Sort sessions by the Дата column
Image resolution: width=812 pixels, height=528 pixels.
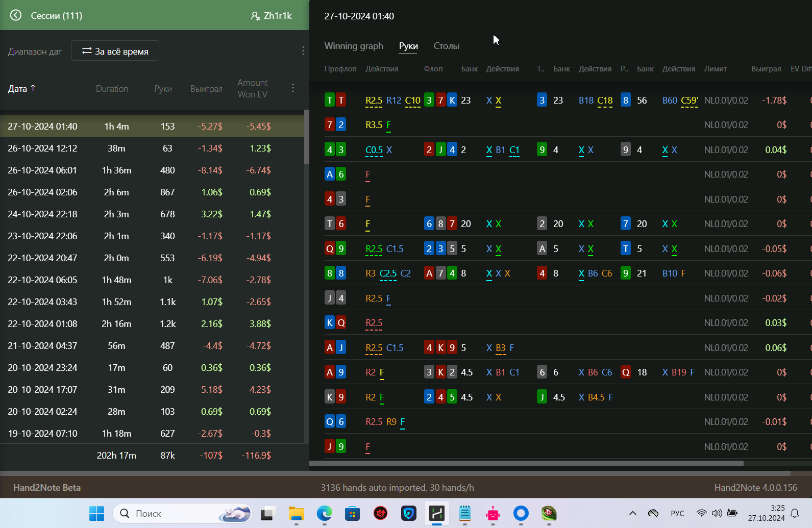click(22, 88)
